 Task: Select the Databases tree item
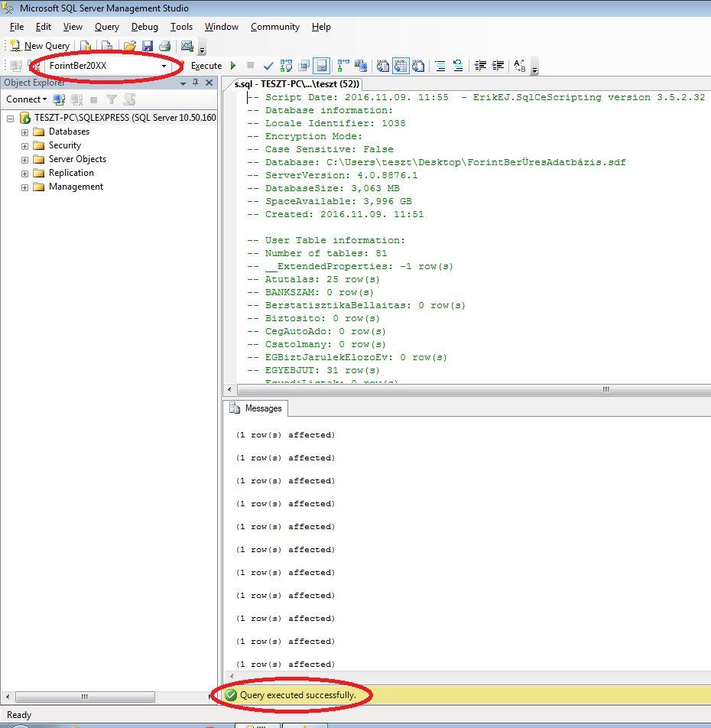coord(69,132)
